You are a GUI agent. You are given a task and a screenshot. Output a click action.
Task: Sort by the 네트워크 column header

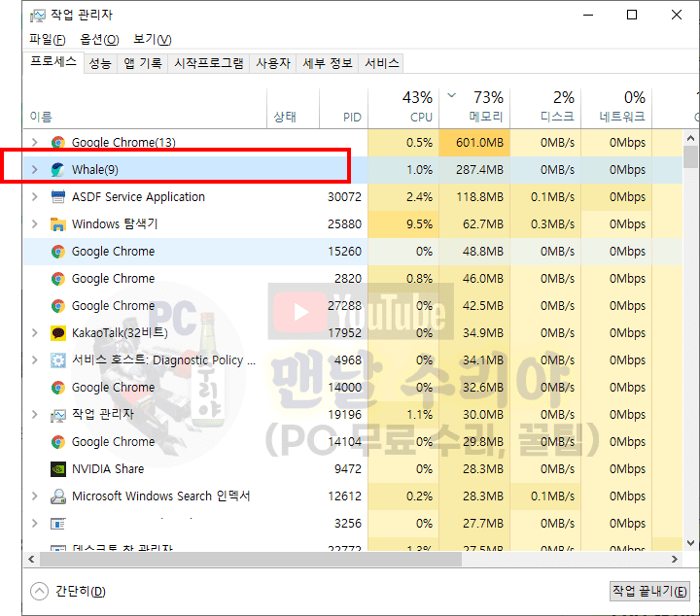616,109
